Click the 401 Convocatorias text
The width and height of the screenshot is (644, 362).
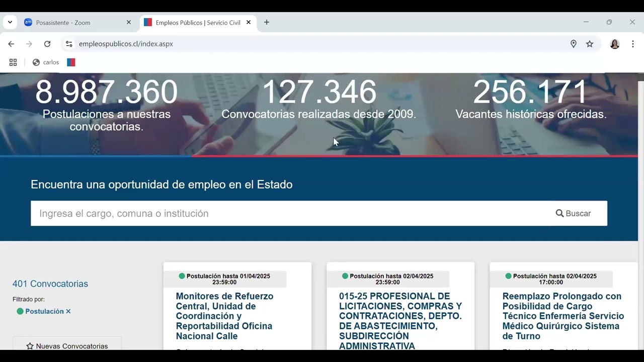[x=50, y=284]
